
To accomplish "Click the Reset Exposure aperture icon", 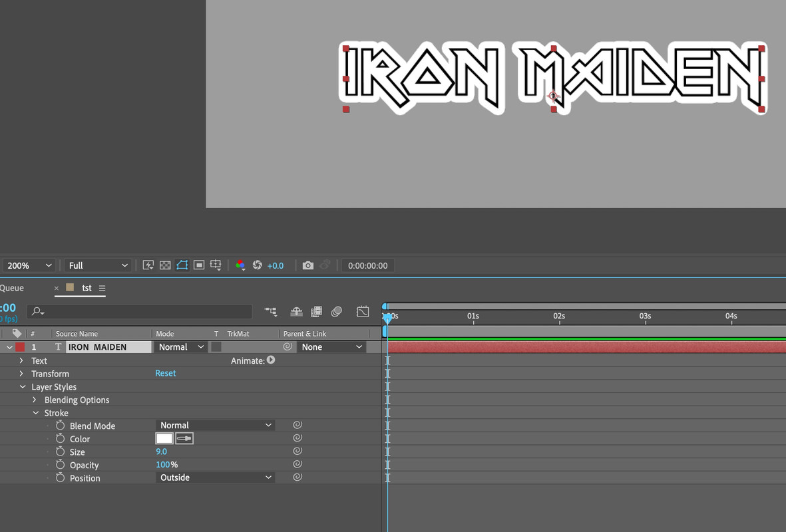I will coord(257,265).
